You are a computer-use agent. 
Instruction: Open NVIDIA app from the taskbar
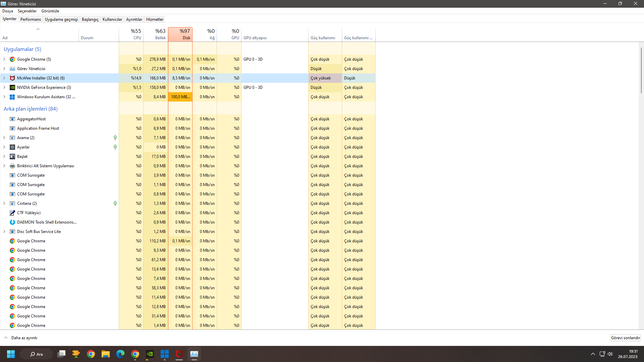point(150,354)
